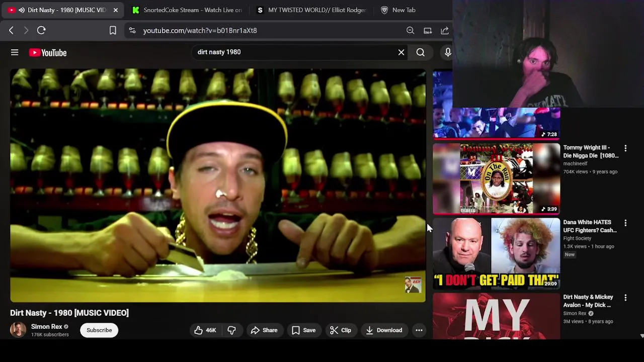The width and height of the screenshot is (644, 362).
Task: Click the channel watermark on the video
Action: (x=413, y=285)
